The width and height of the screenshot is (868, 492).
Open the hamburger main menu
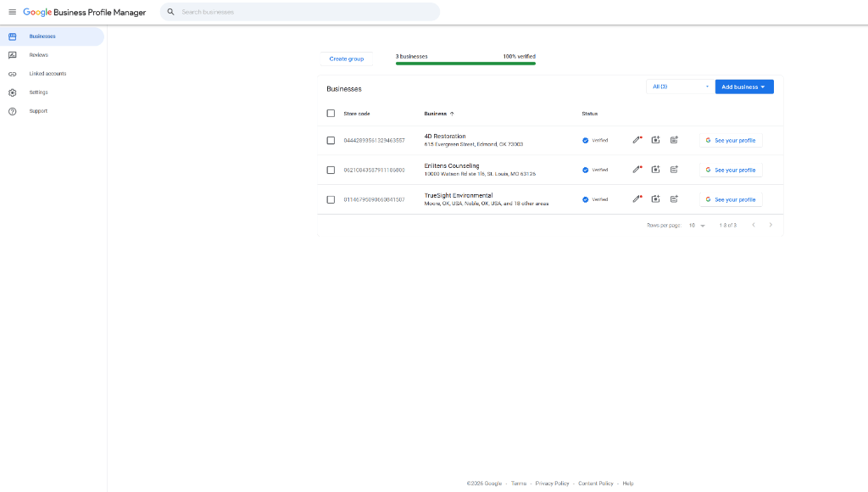click(12, 12)
